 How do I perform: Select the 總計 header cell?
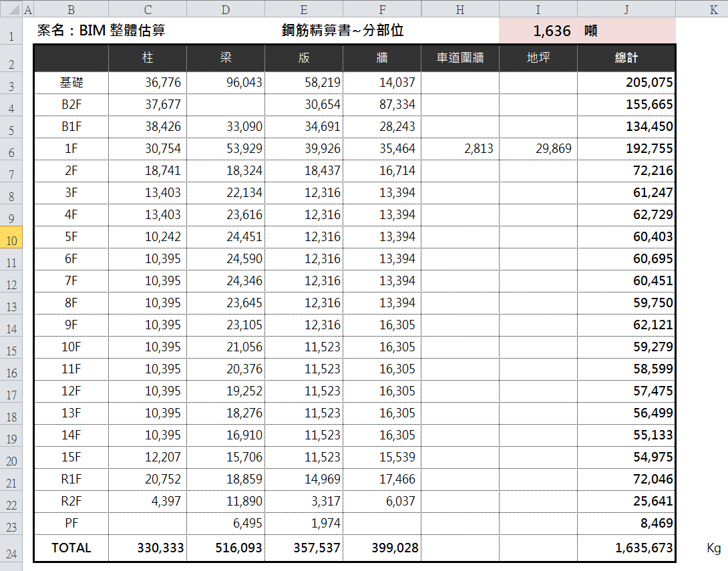point(626,58)
